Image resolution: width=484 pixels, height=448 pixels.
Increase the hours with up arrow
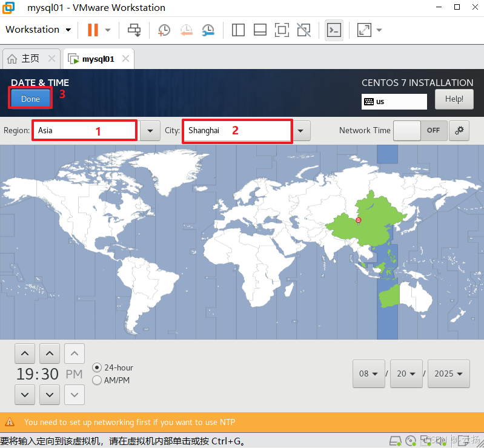(x=25, y=354)
